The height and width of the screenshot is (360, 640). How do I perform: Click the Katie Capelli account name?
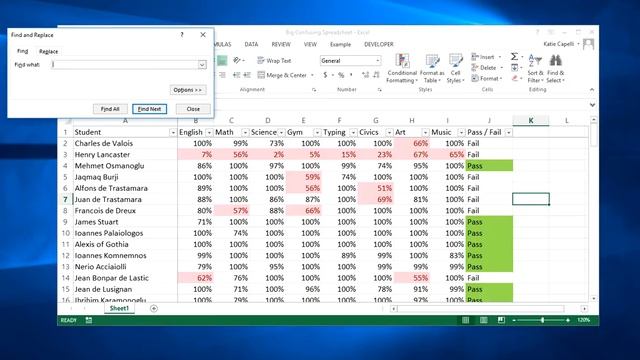point(559,44)
